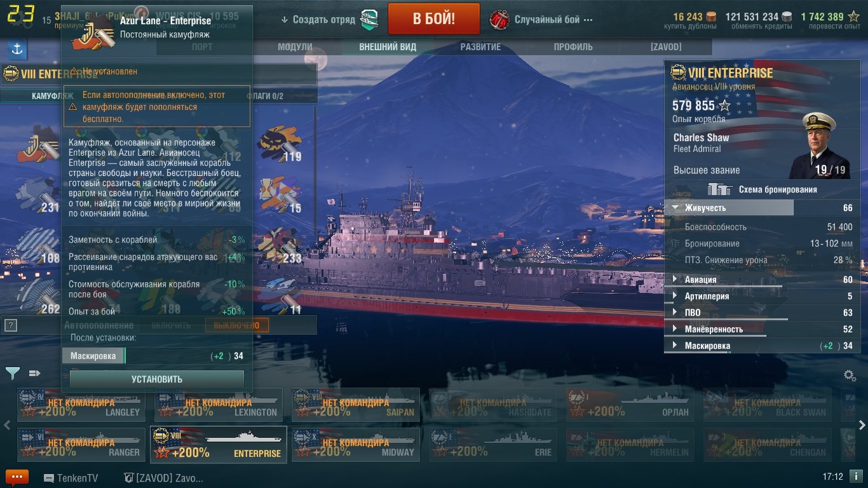
Task: Switch to the ПРОФИЛЬ tab
Action: pos(573,47)
